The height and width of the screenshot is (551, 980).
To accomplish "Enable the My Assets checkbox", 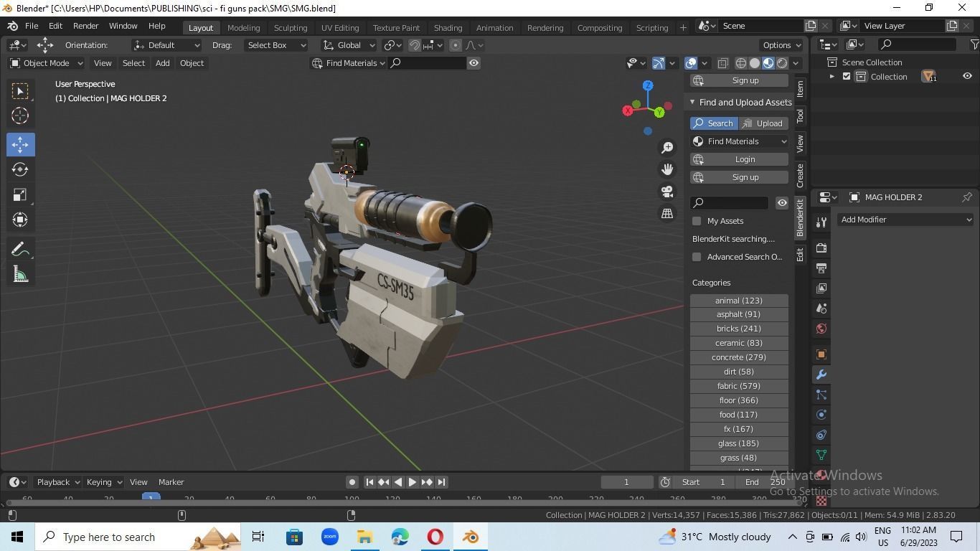I will pos(697,221).
